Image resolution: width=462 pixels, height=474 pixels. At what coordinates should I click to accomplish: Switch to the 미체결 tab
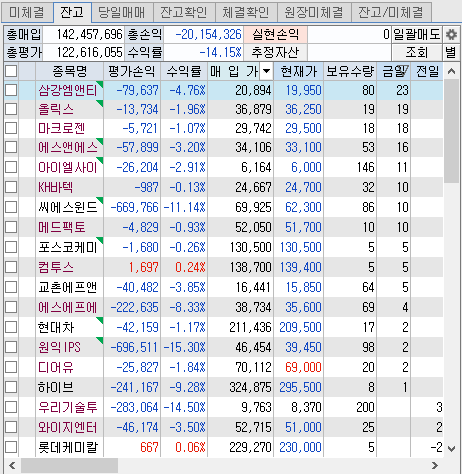point(27,12)
